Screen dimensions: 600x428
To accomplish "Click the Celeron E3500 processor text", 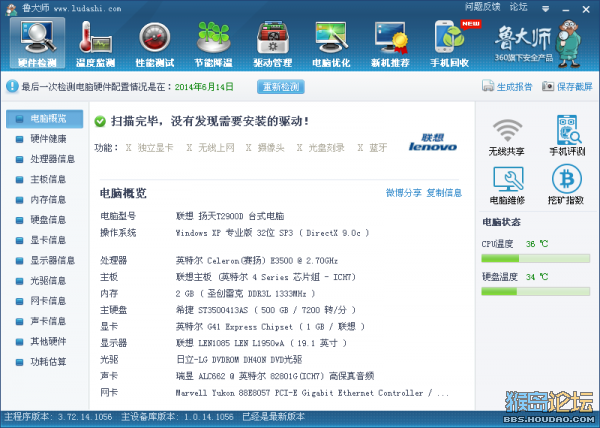I will (257, 261).
